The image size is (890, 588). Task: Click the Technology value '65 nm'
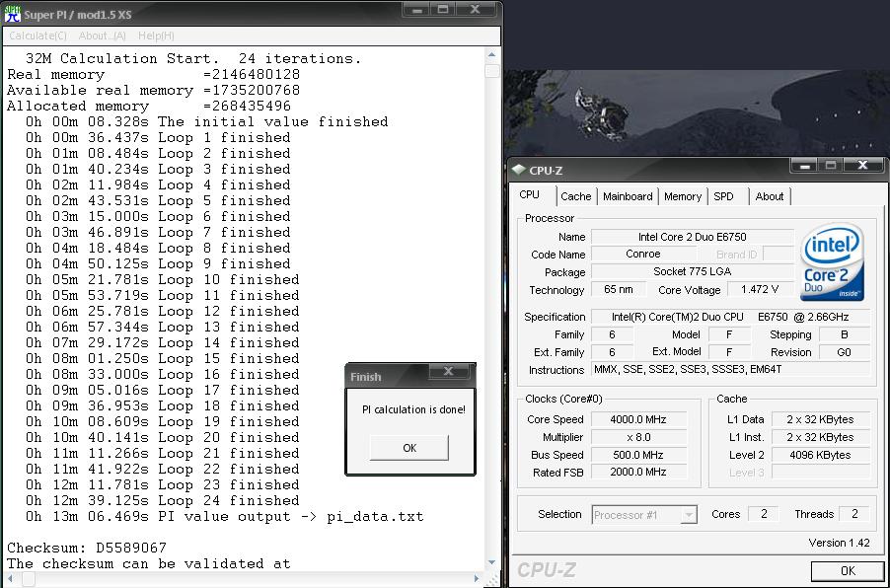coord(618,289)
